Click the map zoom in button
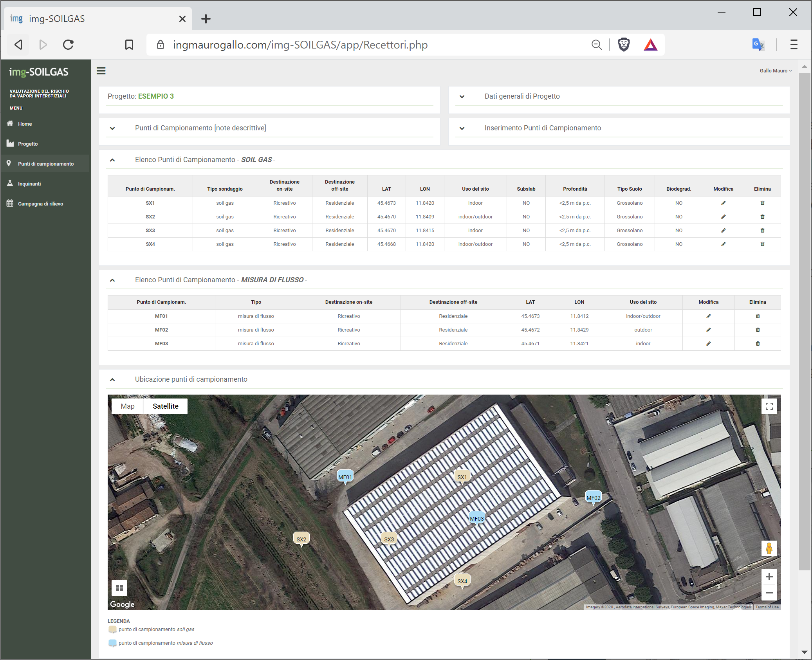Image resolution: width=812 pixels, height=660 pixels. (769, 577)
